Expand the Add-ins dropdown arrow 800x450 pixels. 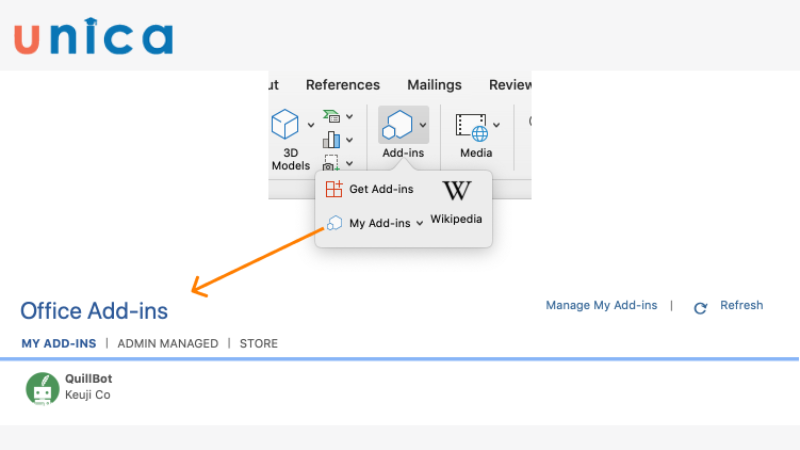click(x=422, y=126)
